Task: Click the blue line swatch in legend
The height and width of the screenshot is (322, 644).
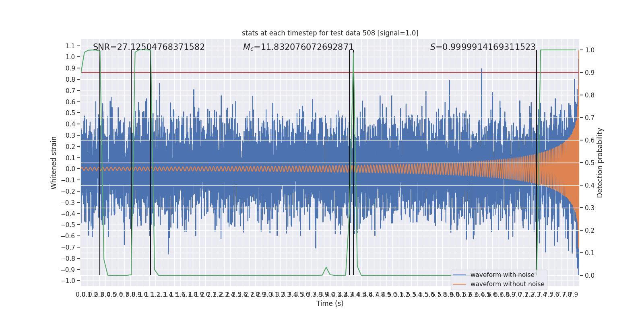Action: click(459, 275)
